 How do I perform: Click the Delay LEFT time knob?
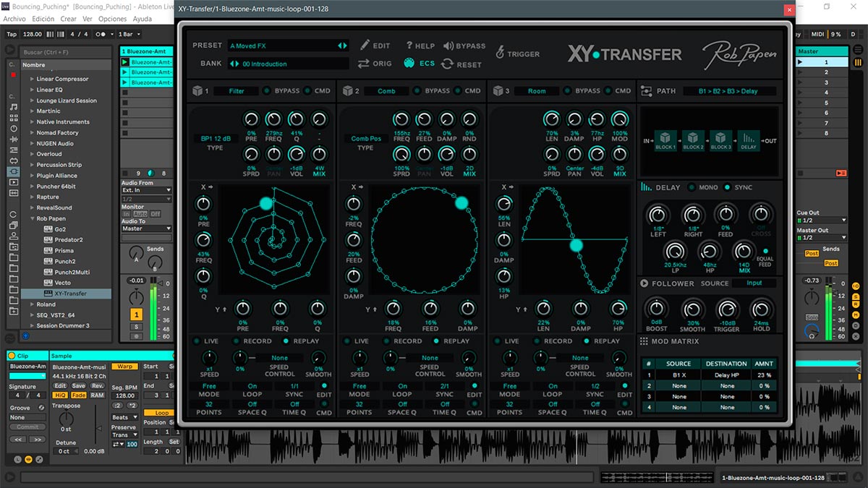coord(658,215)
